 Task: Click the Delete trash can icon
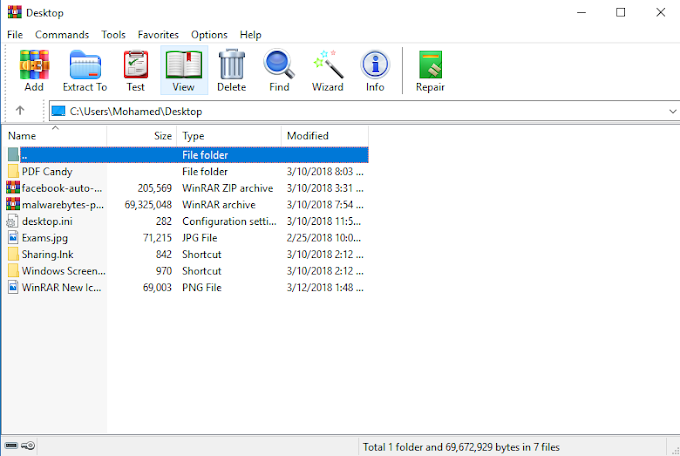(232, 65)
